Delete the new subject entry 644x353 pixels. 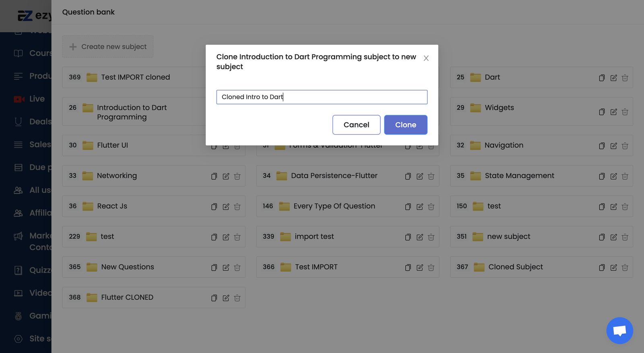(x=625, y=237)
